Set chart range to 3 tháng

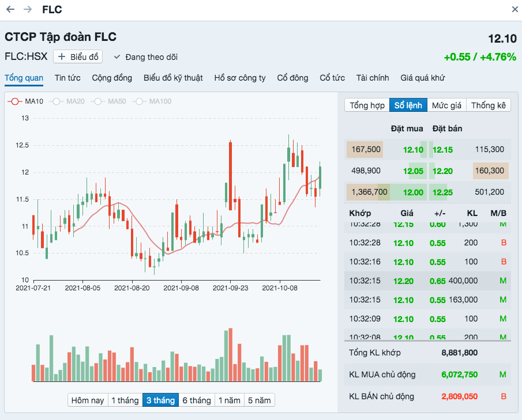click(160, 400)
